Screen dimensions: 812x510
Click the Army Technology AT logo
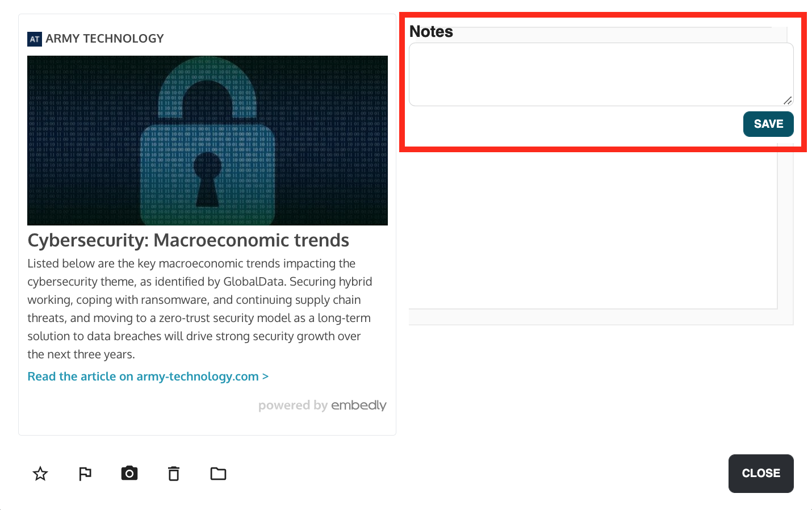(35, 39)
